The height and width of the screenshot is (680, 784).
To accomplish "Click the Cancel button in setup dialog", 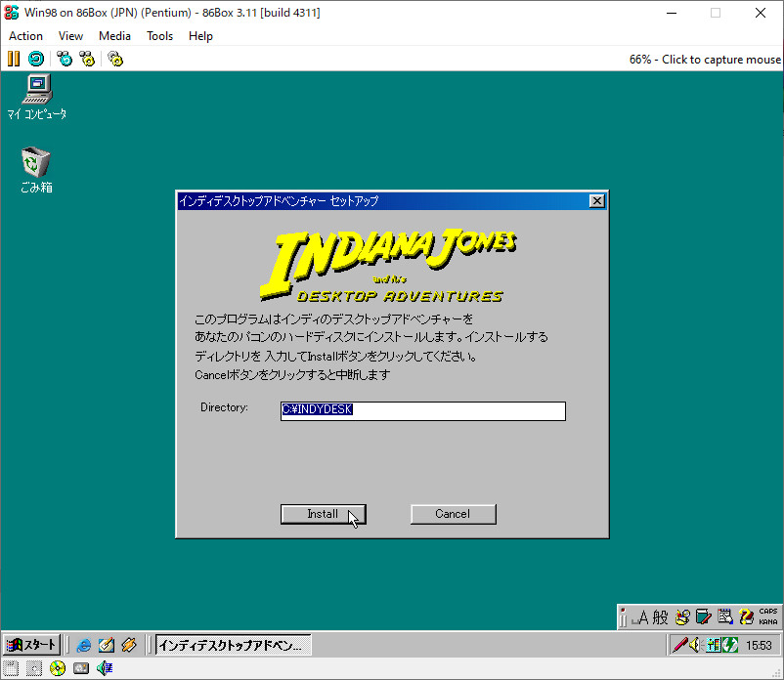I will (x=453, y=514).
